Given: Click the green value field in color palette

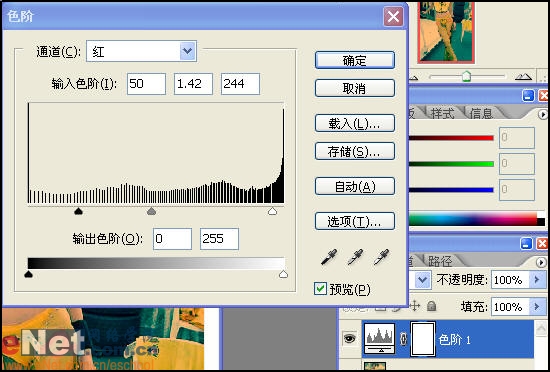Looking at the screenshot, I should click(x=517, y=163).
